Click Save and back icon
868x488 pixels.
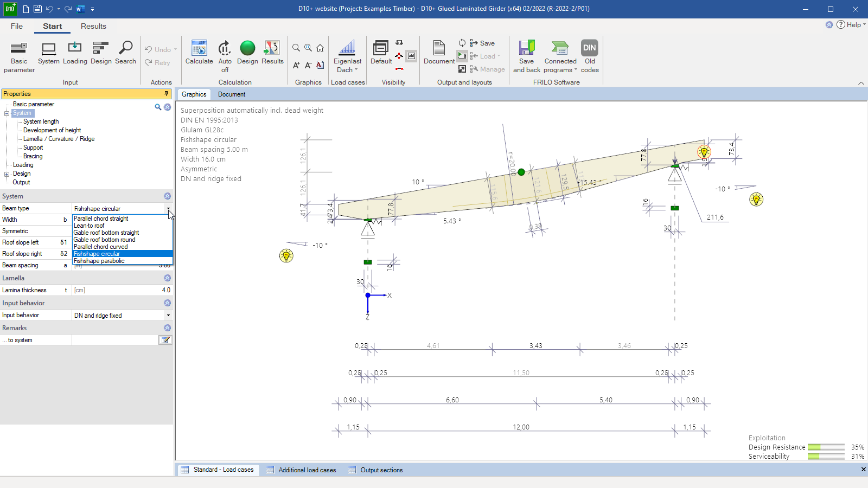click(x=527, y=57)
